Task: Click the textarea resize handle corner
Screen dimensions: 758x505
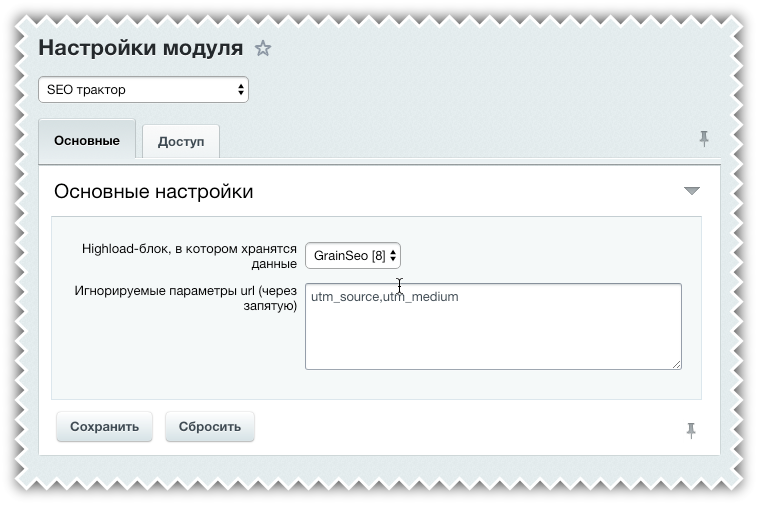Action: pyautogui.click(x=677, y=365)
